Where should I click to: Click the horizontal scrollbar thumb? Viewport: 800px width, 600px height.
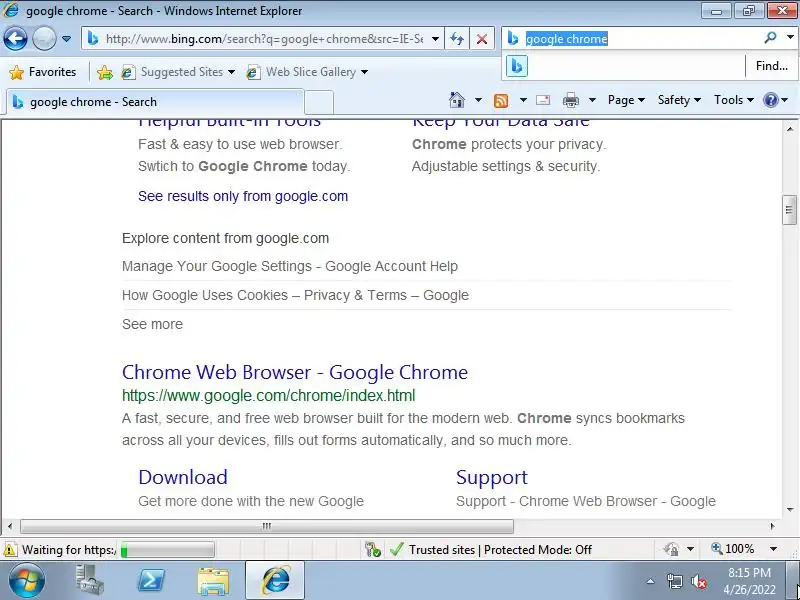click(267, 526)
